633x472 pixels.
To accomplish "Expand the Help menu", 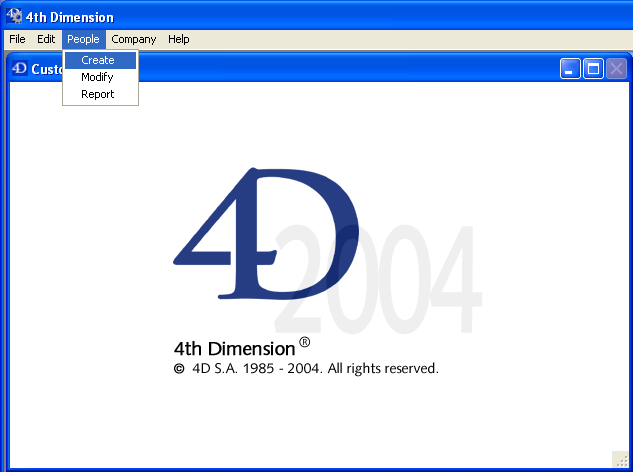I will (178, 39).
